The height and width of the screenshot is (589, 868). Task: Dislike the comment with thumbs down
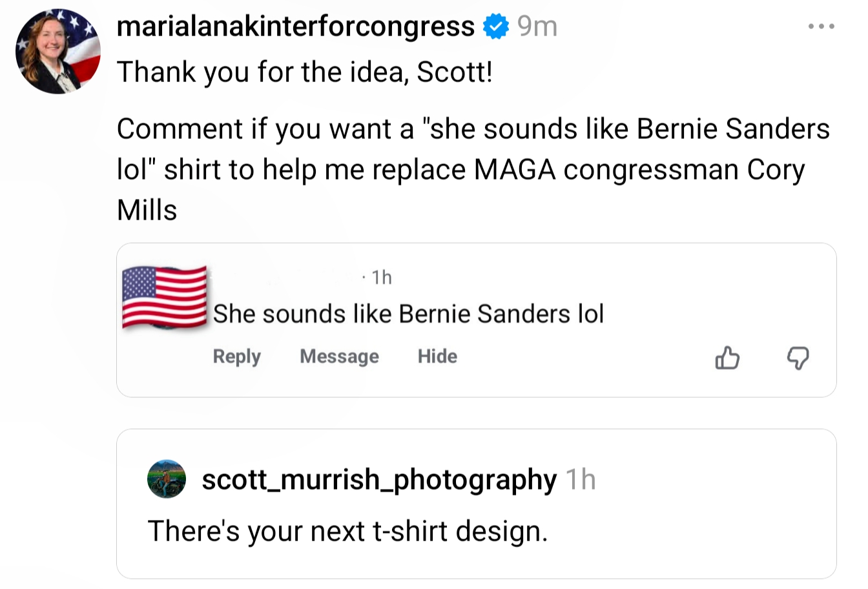pos(798,357)
